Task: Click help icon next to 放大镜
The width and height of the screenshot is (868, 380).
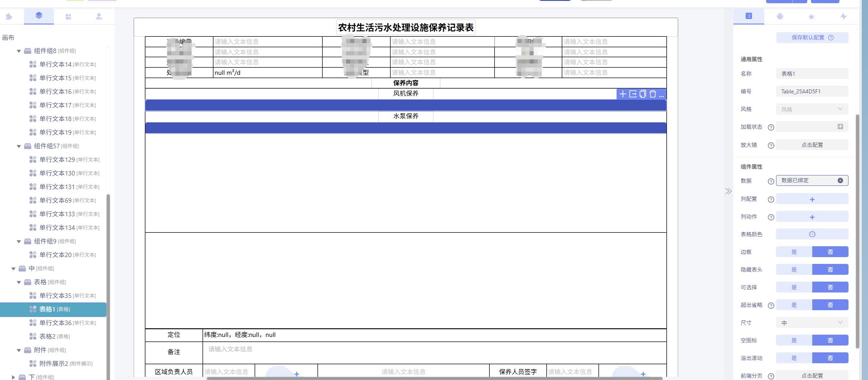Action: pos(771,146)
